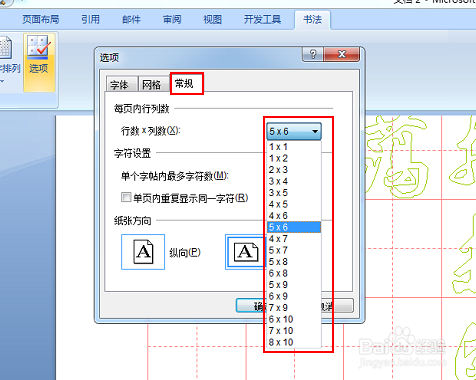This screenshot has height=380, width=476.
Task: Choose 5 x 7 from dropdown list
Action: tap(294, 250)
